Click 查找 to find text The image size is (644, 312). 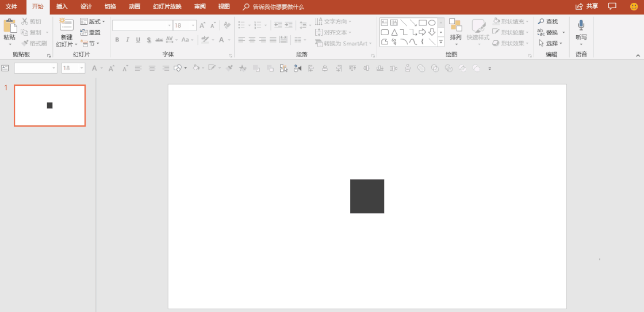click(548, 22)
